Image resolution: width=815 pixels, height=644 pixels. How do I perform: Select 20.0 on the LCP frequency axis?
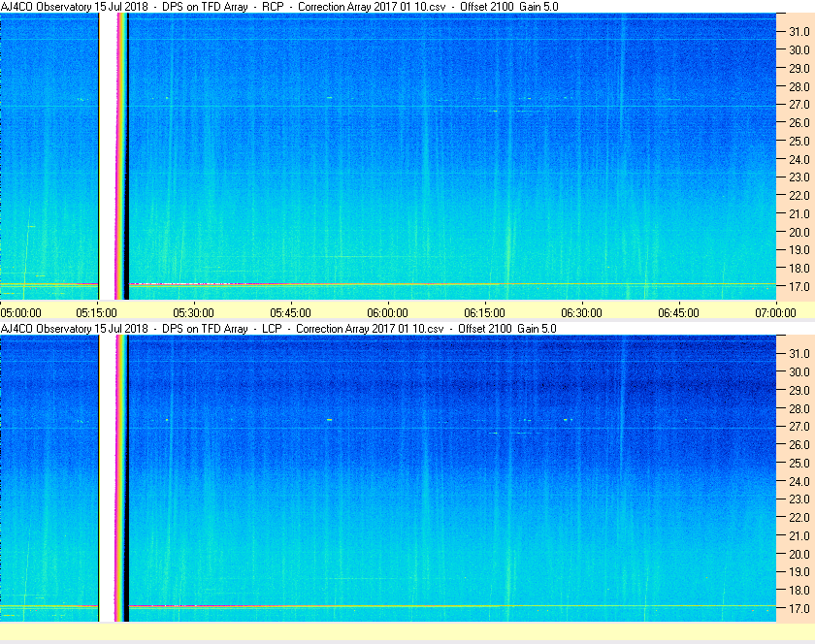click(799, 554)
